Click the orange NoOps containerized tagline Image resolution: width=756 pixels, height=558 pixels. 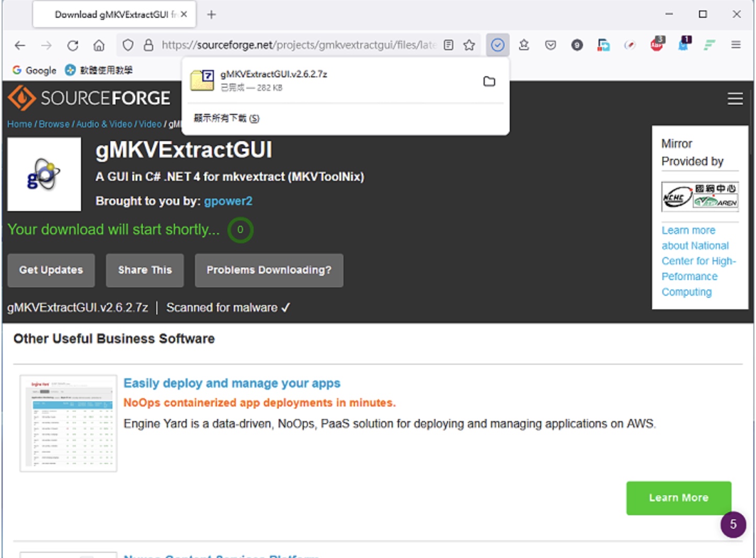click(x=259, y=403)
